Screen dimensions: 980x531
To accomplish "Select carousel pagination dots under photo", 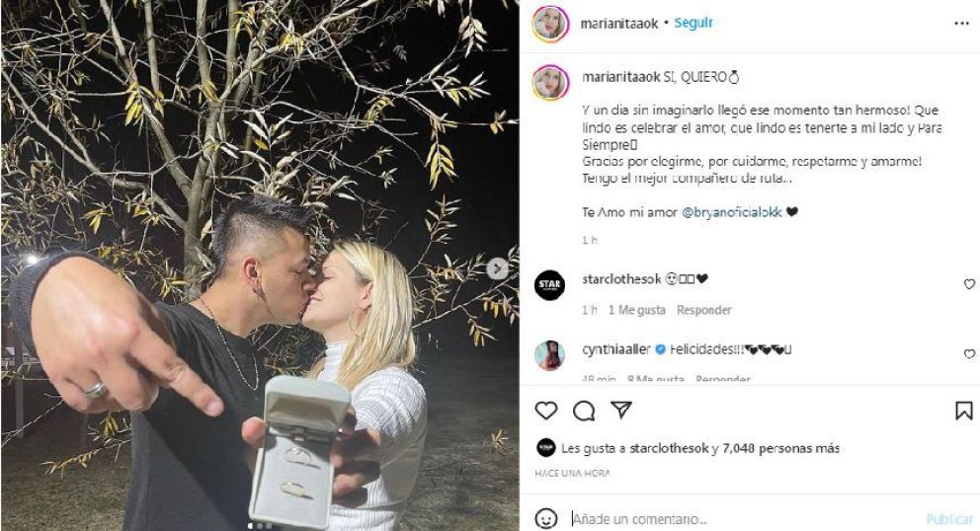I will point(260,526).
